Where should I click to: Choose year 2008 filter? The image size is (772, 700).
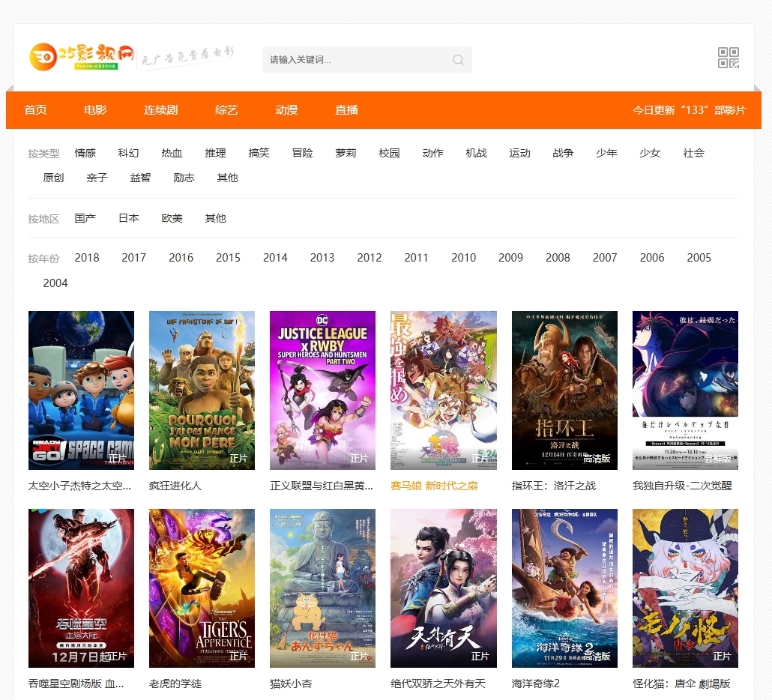tap(558, 258)
